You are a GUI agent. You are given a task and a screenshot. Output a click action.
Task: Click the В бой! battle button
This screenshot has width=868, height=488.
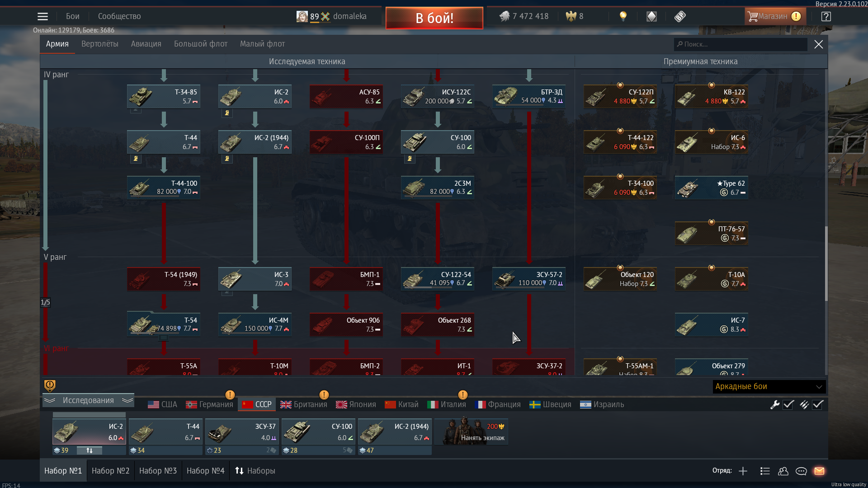click(x=434, y=18)
